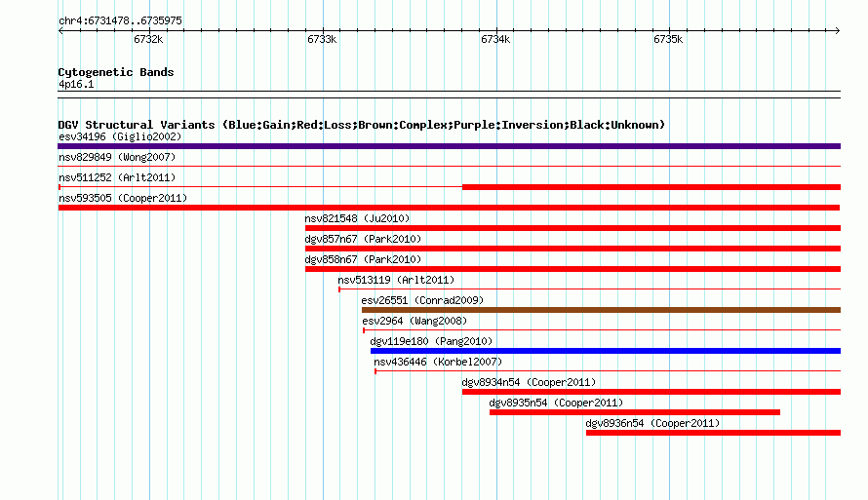Open esv26551 (Conrad2009) label
Viewport: 868px width, 500px height.
422,300
